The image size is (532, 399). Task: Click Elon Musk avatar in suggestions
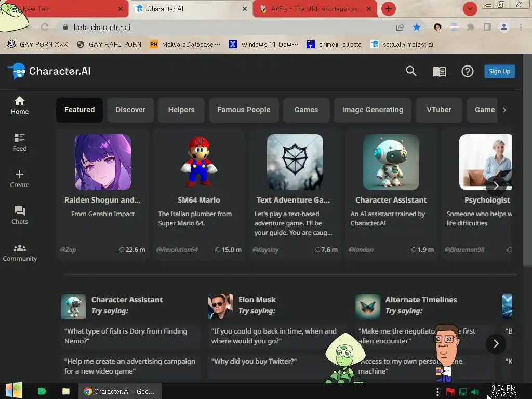click(x=220, y=307)
